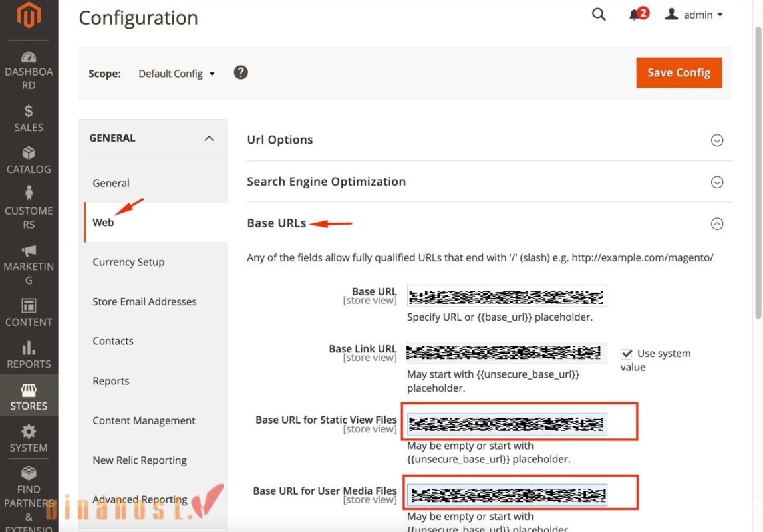Expand the Search Engine Optimization section

click(716, 182)
